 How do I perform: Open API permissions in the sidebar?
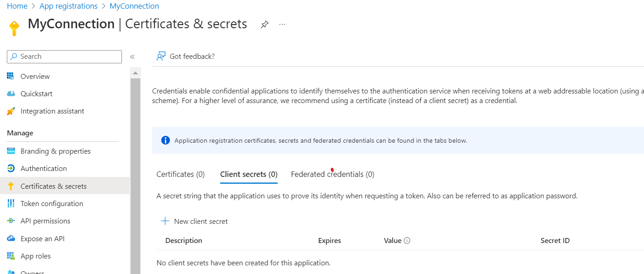(45, 221)
